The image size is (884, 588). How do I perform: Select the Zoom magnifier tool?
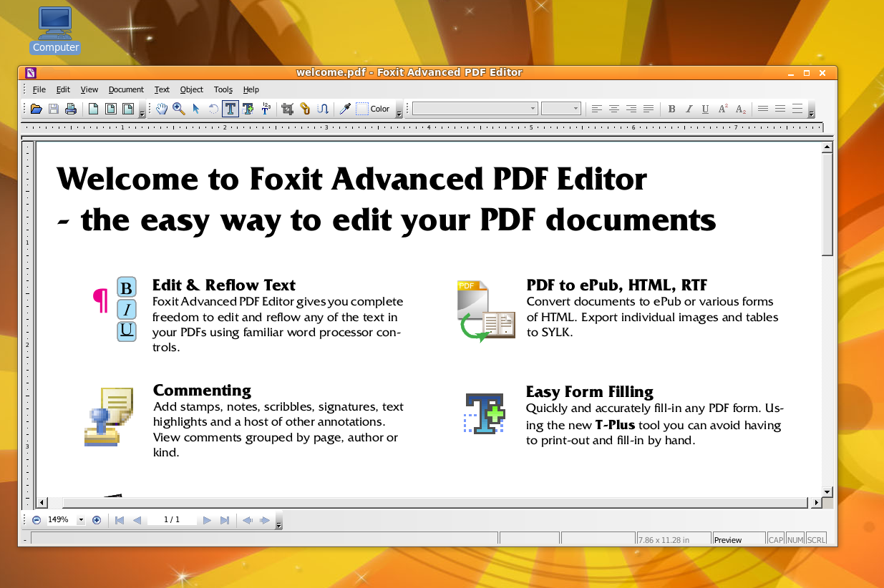click(x=179, y=109)
